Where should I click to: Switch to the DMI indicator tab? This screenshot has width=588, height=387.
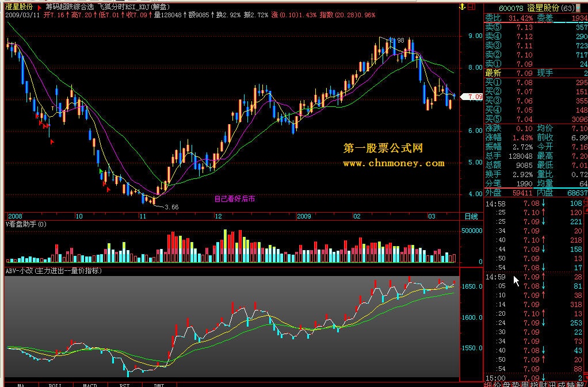pyautogui.click(x=159, y=385)
